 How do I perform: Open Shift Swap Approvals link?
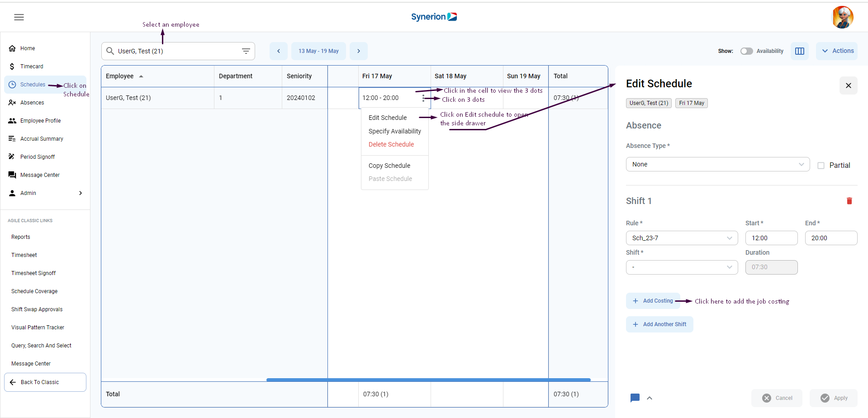(37, 309)
